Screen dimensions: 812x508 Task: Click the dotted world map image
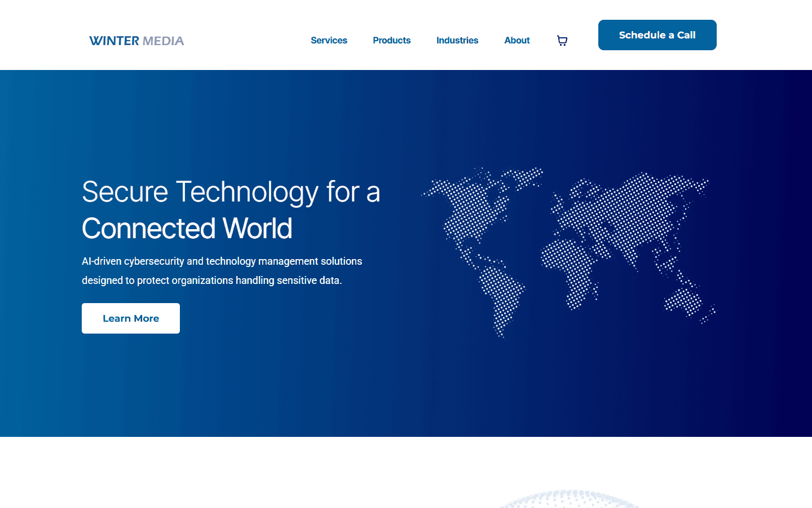(x=568, y=253)
